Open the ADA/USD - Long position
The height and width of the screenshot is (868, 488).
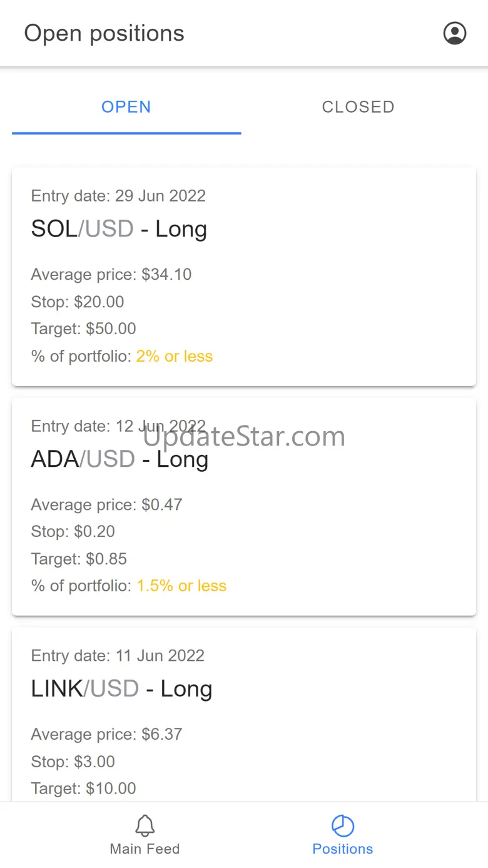(119, 459)
